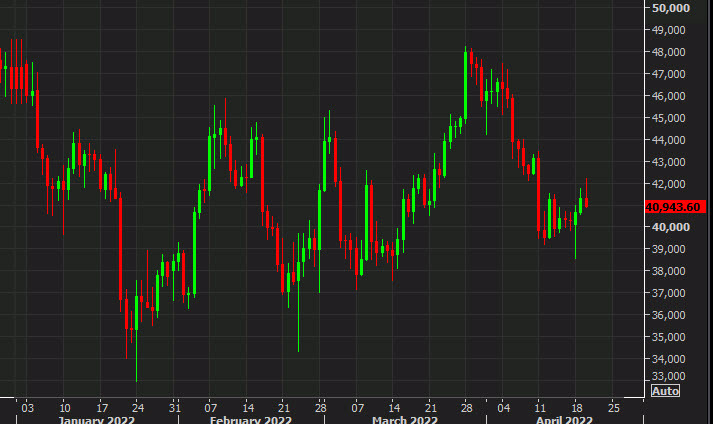This screenshot has width=713, height=424.
Task: Click the 31 date tick on the axis
Action: (x=175, y=408)
